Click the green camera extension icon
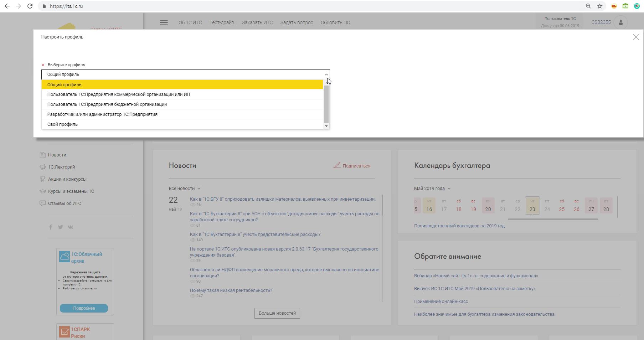Image resolution: width=644 pixels, height=340 pixels. pos(625,6)
